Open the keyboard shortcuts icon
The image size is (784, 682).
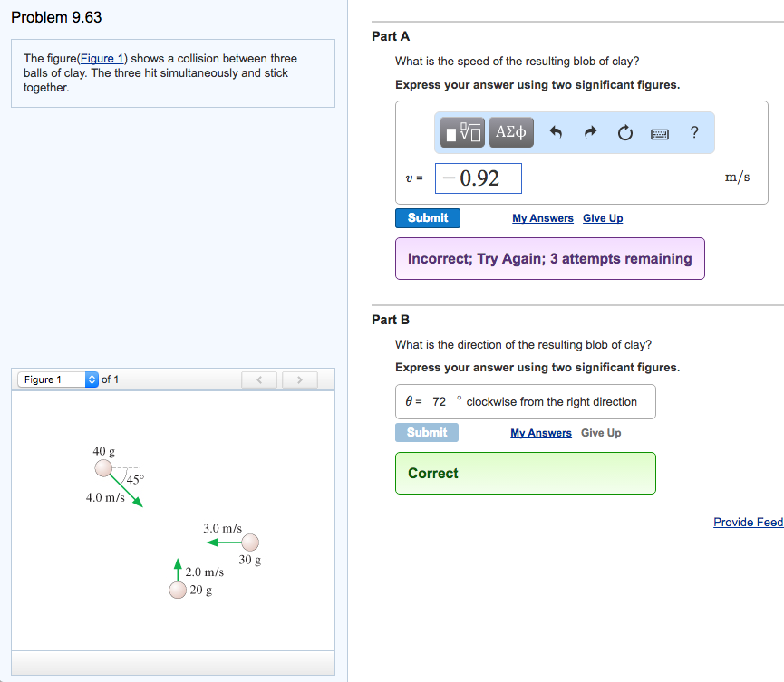pos(661,133)
